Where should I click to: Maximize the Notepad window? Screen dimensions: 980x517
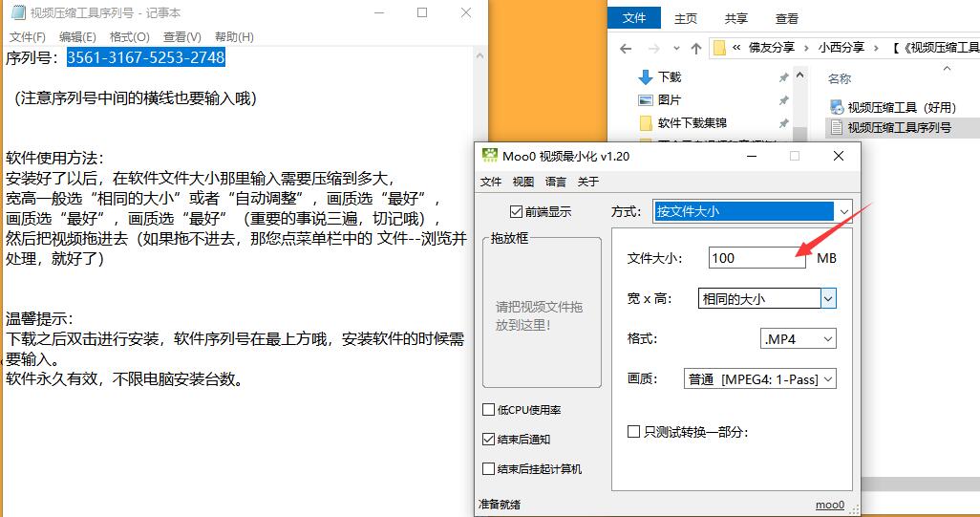click(x=422, y=12)
